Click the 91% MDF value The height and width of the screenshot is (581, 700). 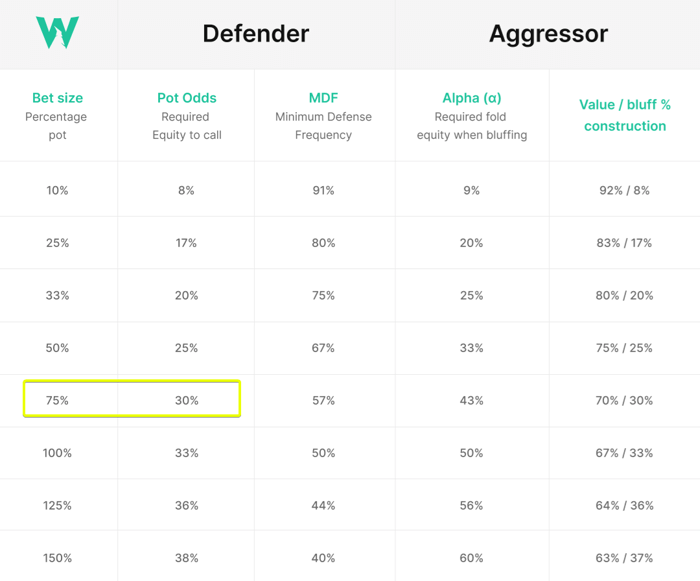(323, 190)
